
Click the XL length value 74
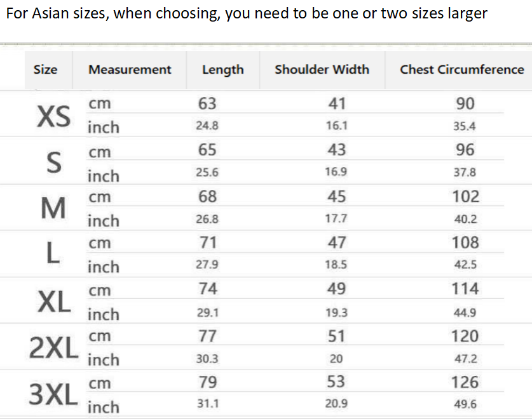pyautogui.click(x=208, y=289)
